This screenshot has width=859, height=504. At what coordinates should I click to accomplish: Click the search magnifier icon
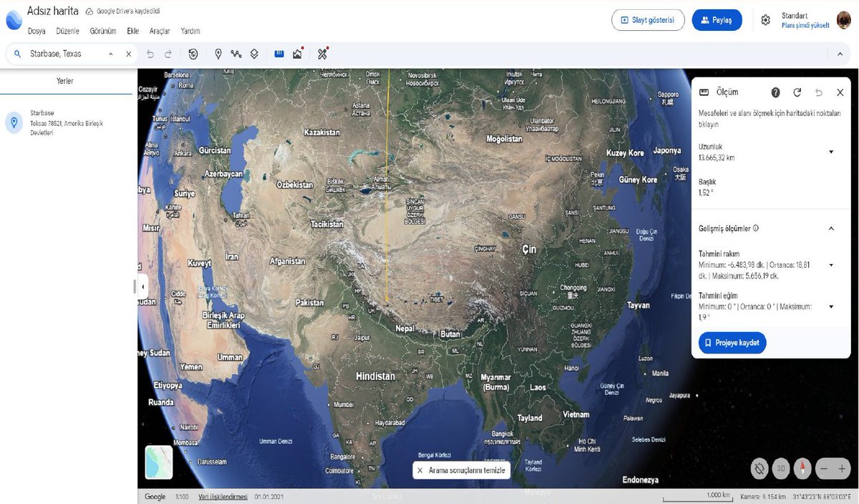pyautogui.click(x=18, y=54)
